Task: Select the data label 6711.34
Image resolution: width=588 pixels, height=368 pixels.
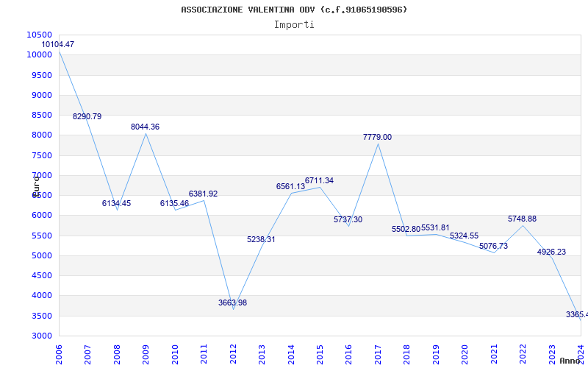Action: pos(319,180)
